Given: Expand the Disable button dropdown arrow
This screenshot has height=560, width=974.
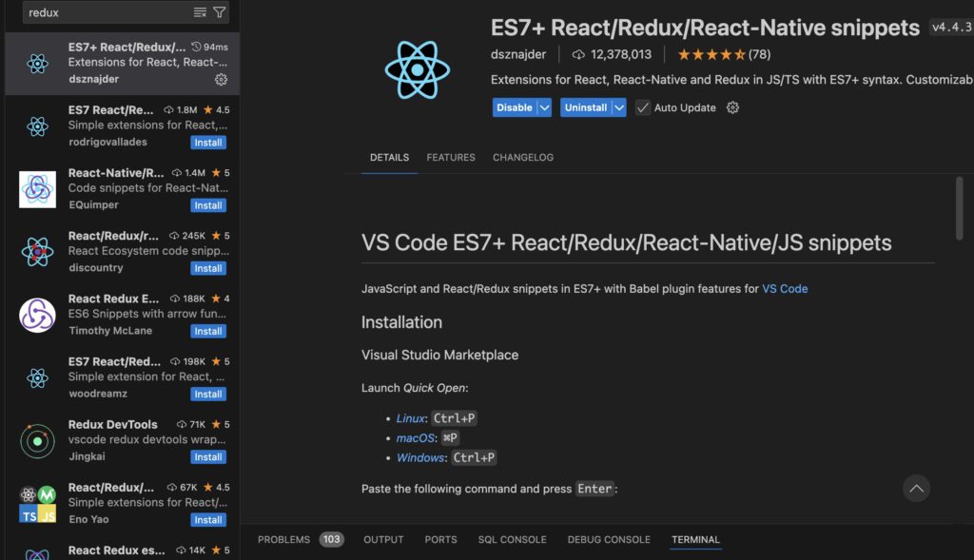Looking at the screenshot, I should coord(545,107).
